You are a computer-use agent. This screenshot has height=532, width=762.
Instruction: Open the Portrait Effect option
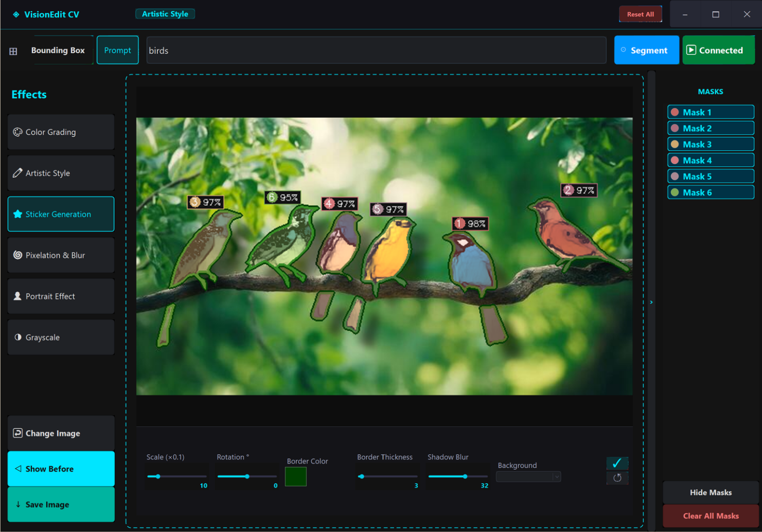tap(61, 296)
